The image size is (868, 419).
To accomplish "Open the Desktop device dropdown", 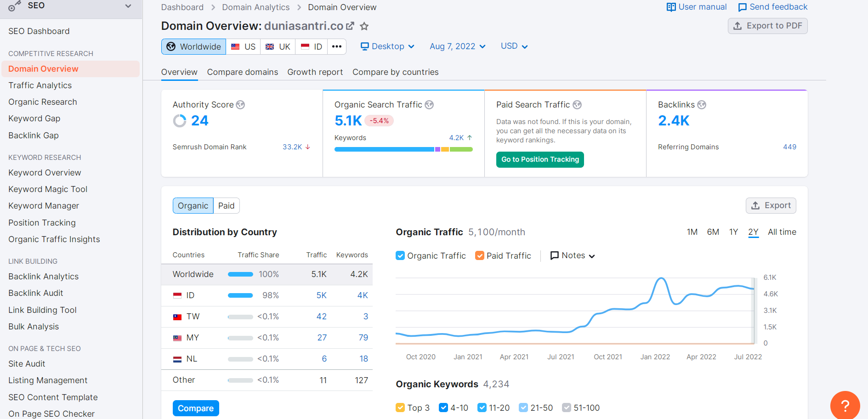I will (x=388, y=46).
